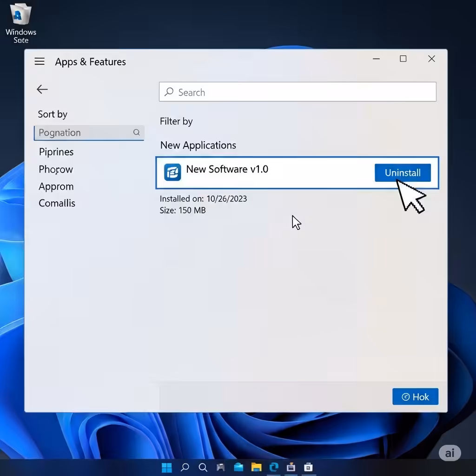Screen dimensions: 476x476
Task: Open the store bag icon with orange top
Action: [x=291, y=467]
